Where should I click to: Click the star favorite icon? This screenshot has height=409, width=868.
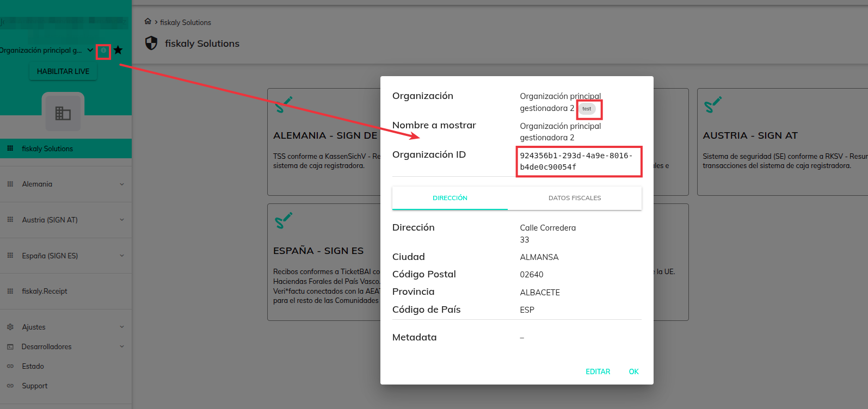(118, 50)
